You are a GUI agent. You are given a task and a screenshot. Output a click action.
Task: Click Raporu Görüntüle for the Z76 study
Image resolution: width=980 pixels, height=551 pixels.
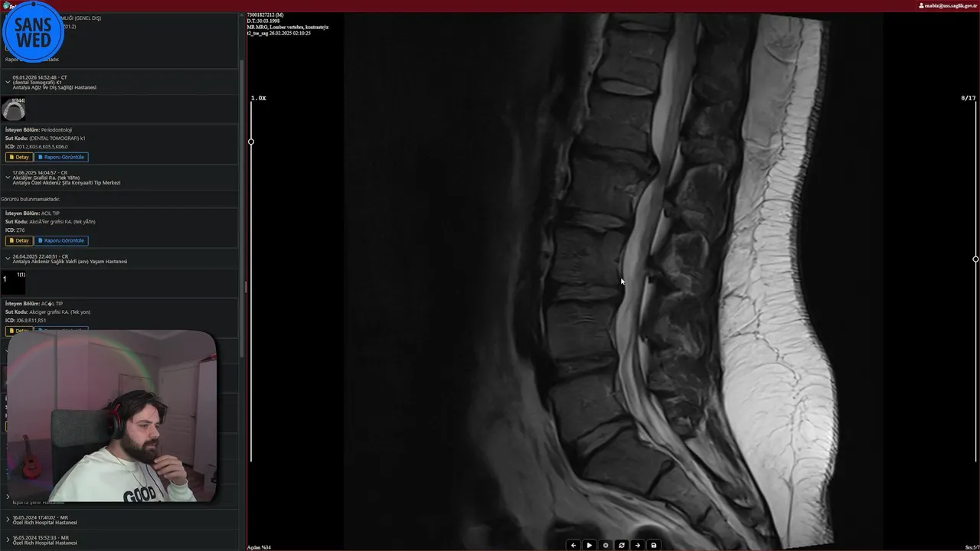(x=61, y=240)
